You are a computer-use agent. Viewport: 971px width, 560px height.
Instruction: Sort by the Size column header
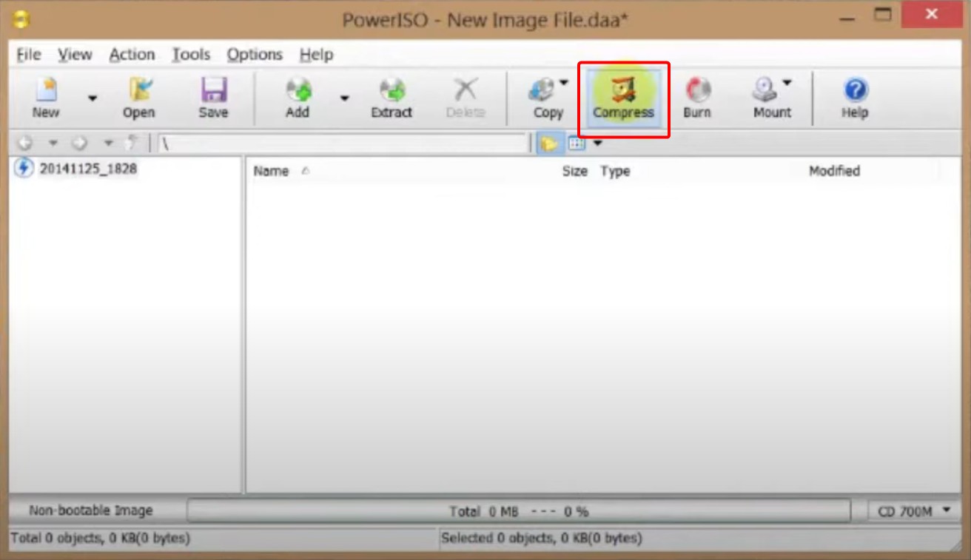pos(574,171)
